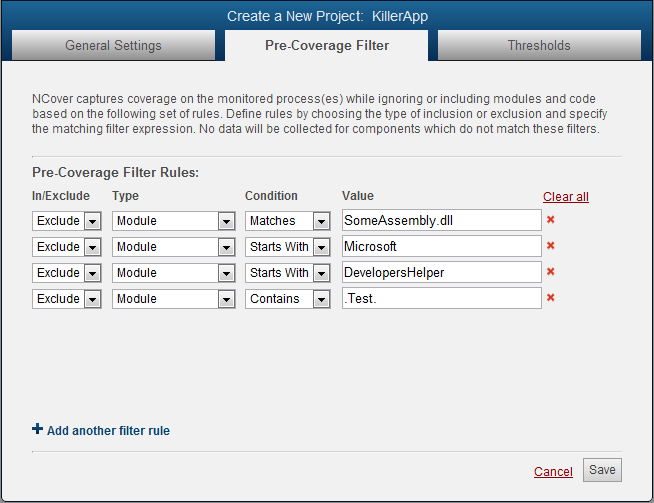Expand Type dropdown in Microsoft rule row
Screen dimensions: 654x503
tap(225, 247)
